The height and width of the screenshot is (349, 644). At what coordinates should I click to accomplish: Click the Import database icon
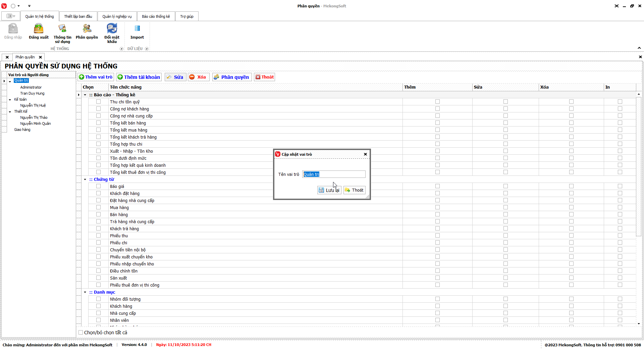[x=137, y=28]
